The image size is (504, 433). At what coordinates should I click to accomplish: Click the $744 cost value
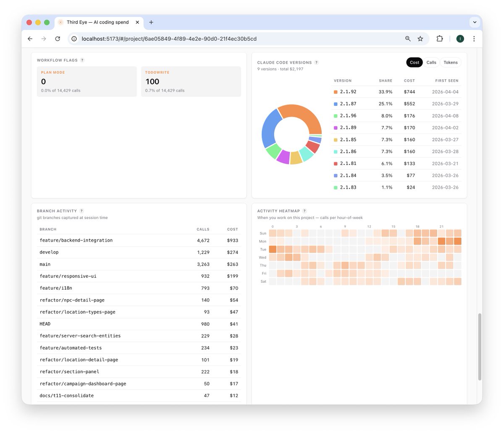click(409, 92)
